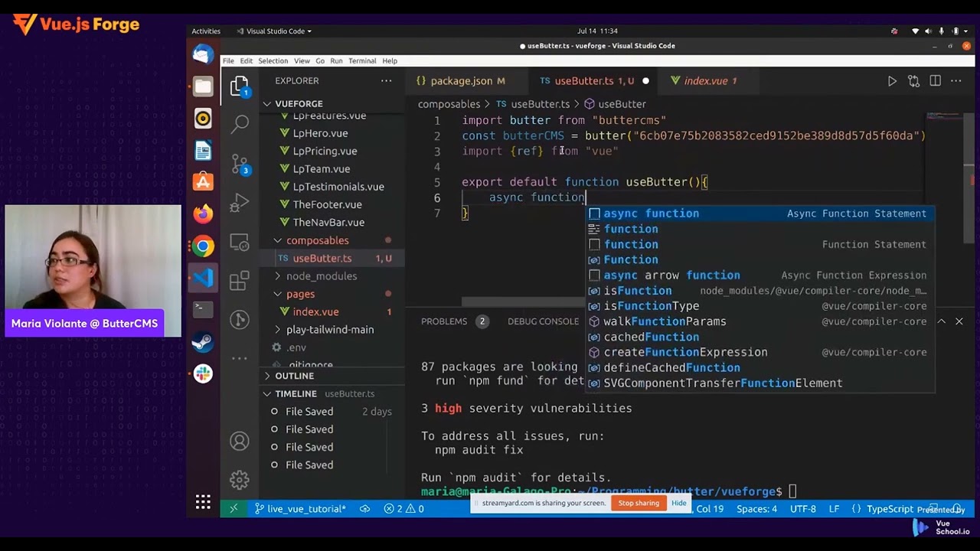Open the File menu
This screenshot has height=551, width=980.
click(228, 60)
